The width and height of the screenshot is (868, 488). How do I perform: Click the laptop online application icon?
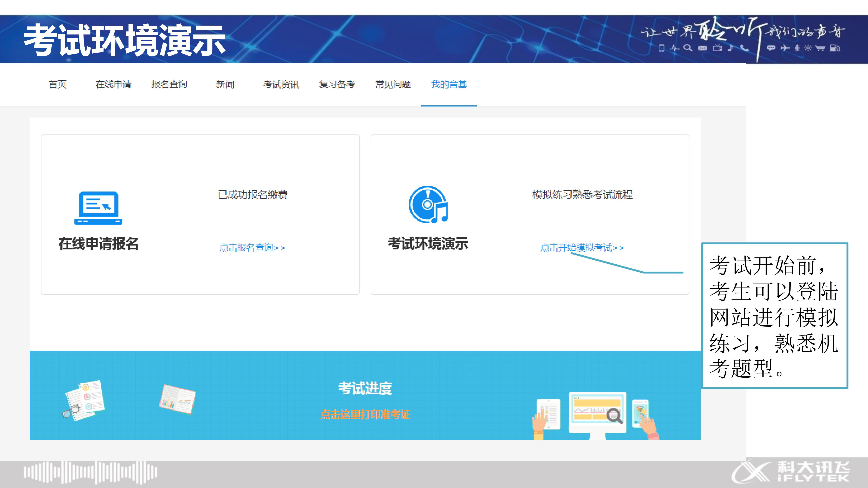point(98,208)
